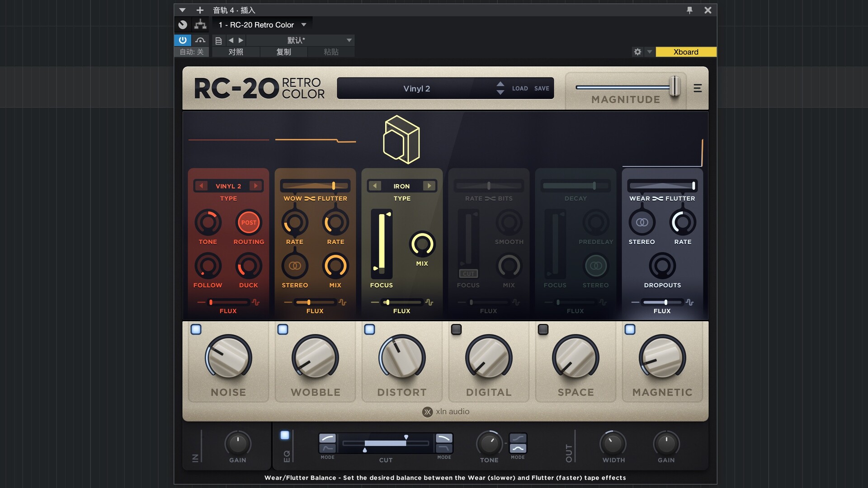Click the 对照 compare tab
Screen dimensions: 868x488
click(x=236, y=52)
